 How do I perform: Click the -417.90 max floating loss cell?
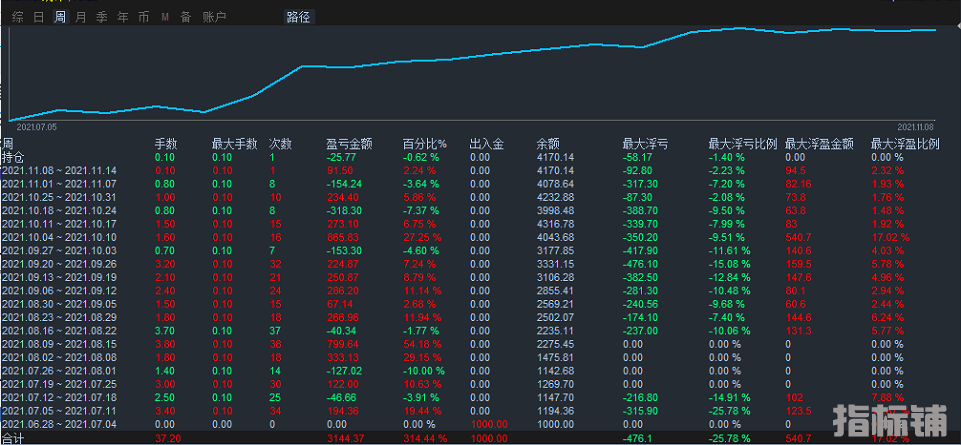coord(640,250)
